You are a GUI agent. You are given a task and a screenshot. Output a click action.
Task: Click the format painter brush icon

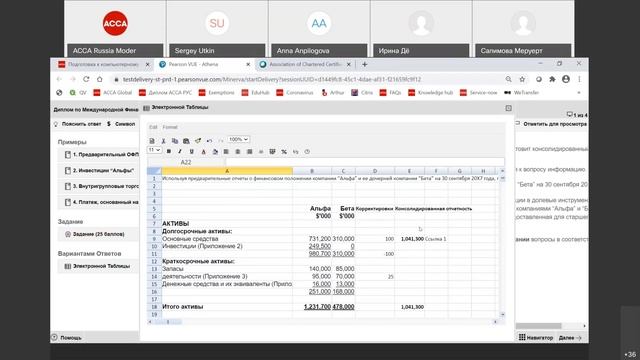(198, 141)
